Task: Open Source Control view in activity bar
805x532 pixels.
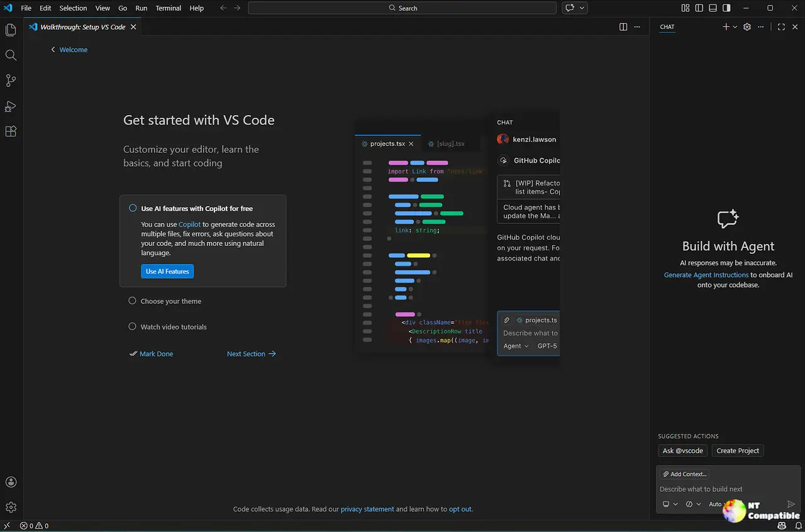Action: click(x=11, y=80)
